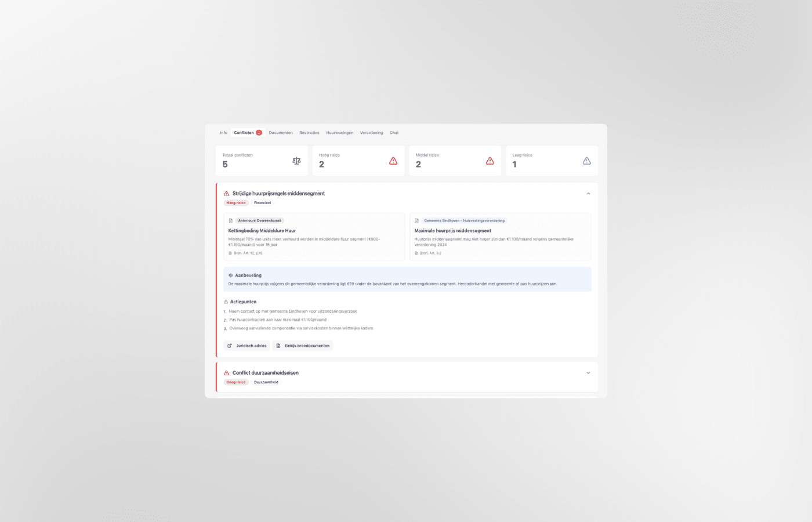Click the Maximale huurprijs middensegment heading

[x=452, y=231]
